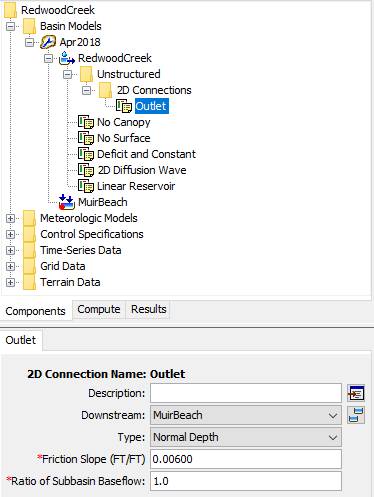Select 2D Diffusion Wave tree item
374x497 pixels.
[x=142, y=170]
